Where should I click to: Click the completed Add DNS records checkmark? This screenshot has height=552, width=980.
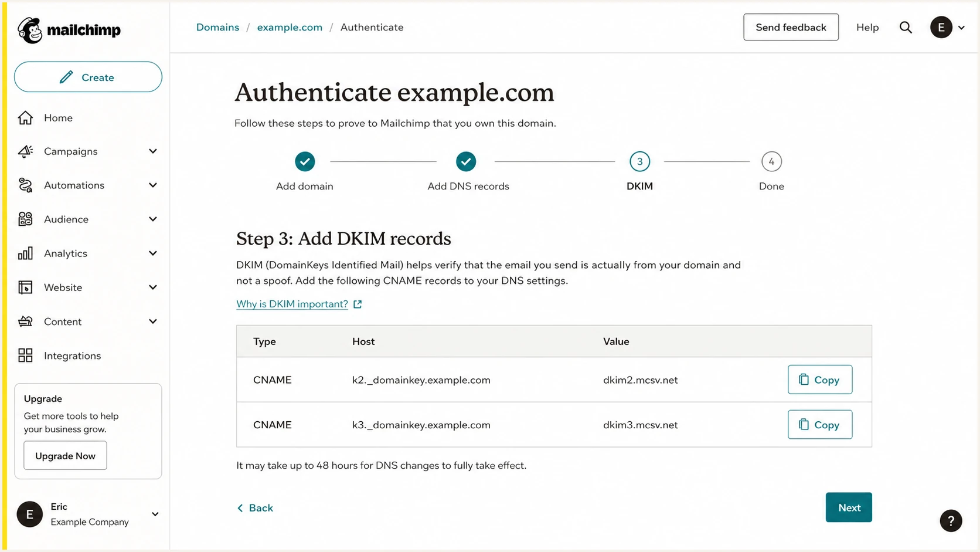point(466,161)
